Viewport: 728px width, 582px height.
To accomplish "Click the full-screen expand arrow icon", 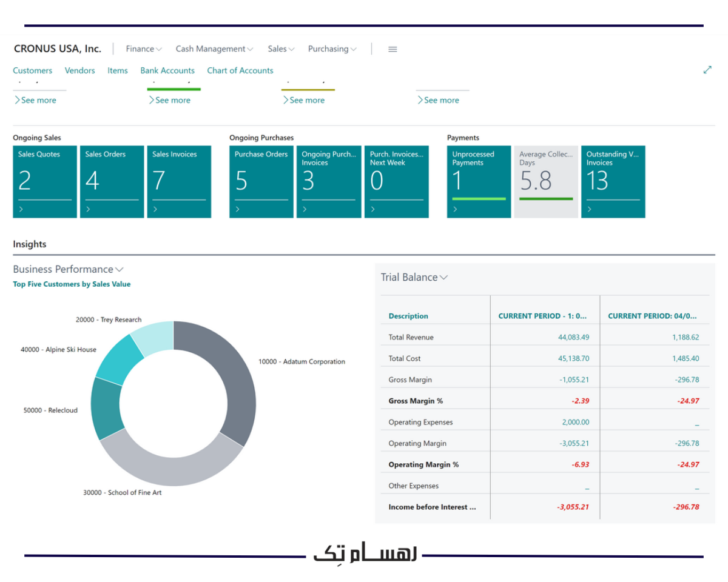I will pos(707,69).
